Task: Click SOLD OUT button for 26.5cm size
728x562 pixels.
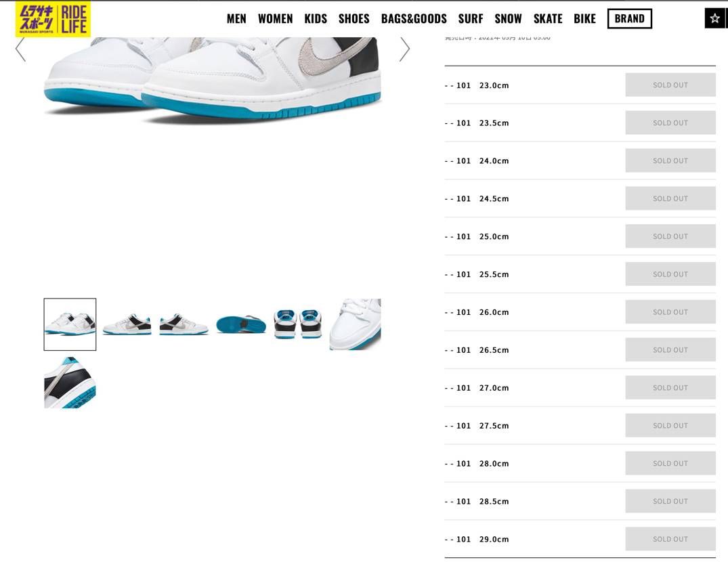Action: click(x=670, y=350)
